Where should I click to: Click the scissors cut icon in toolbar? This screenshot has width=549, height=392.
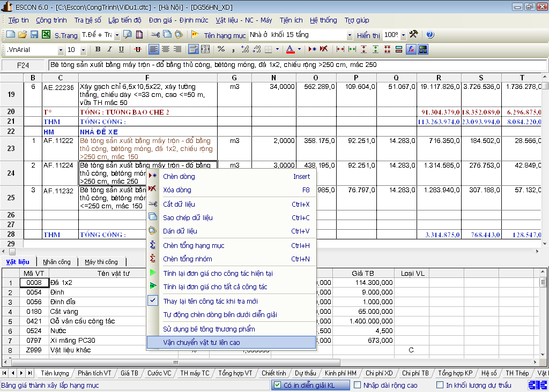(x=155, y=35)
